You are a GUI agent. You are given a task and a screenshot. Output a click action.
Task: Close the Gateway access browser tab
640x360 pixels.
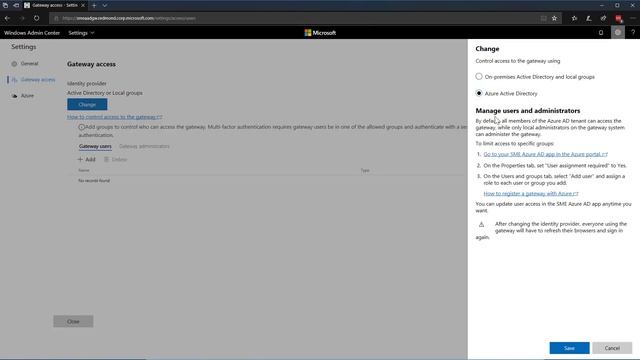(83, 5)
